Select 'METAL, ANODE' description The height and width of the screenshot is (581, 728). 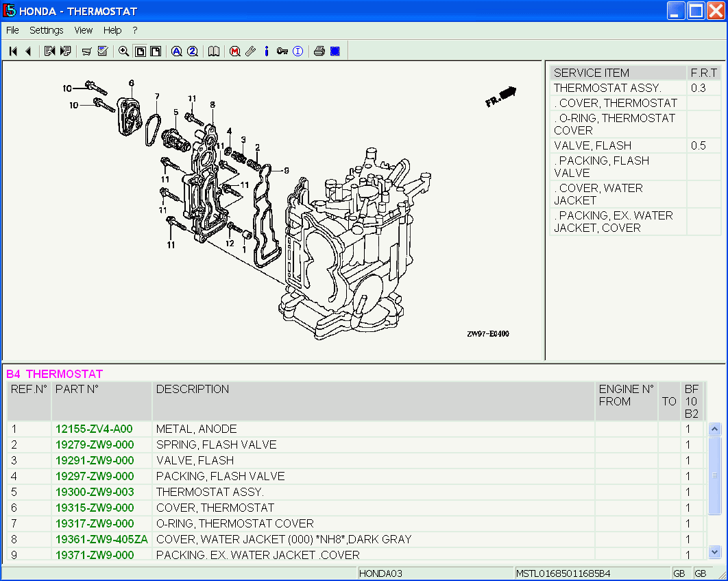tap(196, 429)
